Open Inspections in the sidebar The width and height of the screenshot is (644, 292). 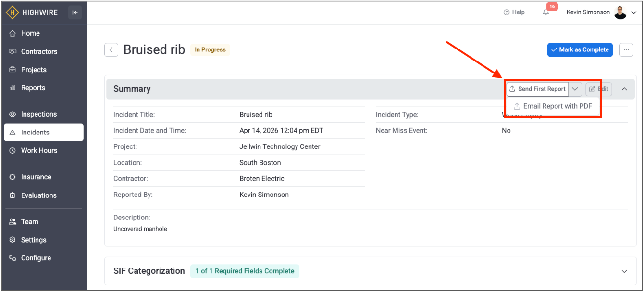pos(38,114)
